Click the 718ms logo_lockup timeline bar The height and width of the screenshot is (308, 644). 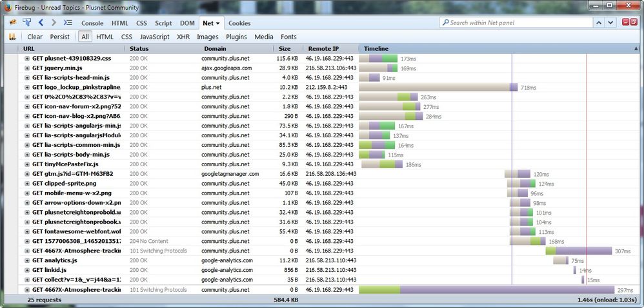click(438, 87)
